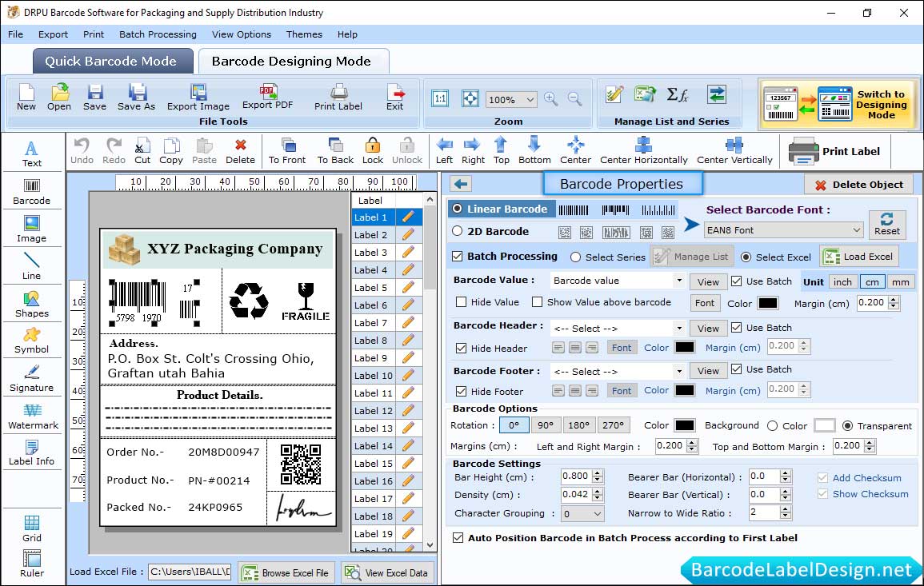Export the label as image

pos(198,98)
